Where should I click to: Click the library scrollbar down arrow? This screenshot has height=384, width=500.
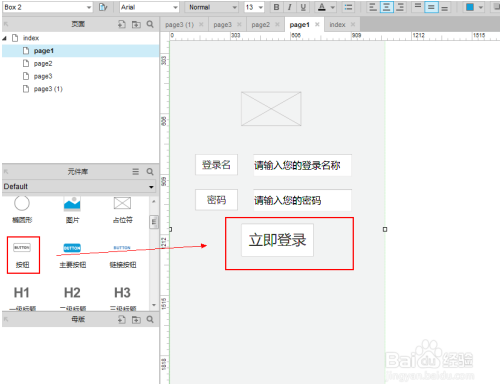pyautogui.click(x=154, y=305)
